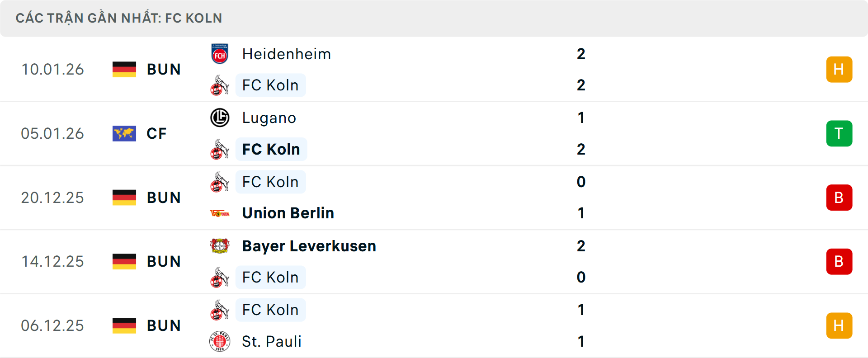The width and height of the screenshot is (868, 358).
Task: Click the red B badge on the Leverkusen row
Action: 839,261
